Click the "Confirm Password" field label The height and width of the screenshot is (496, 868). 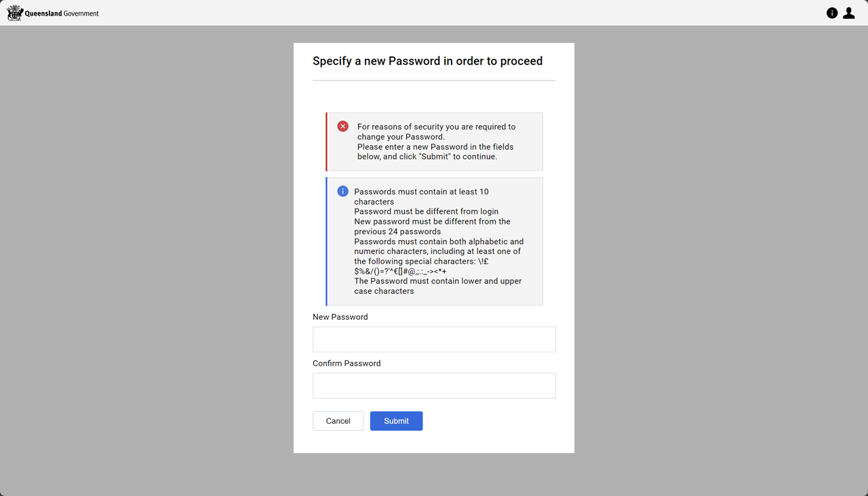coord(347,363)
